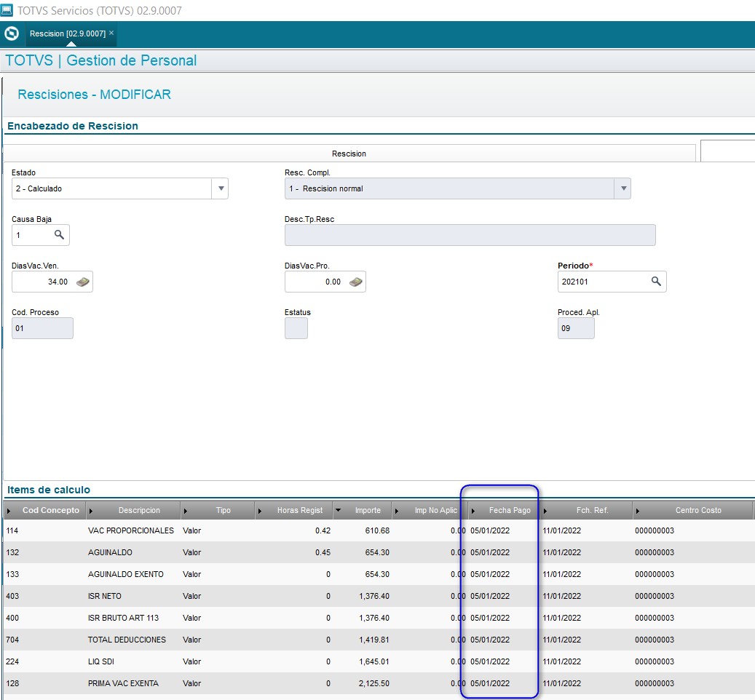Screen dimensions: 755x700
Task: Click the Importe value 1,419.81
Action: tap(374, 640)
